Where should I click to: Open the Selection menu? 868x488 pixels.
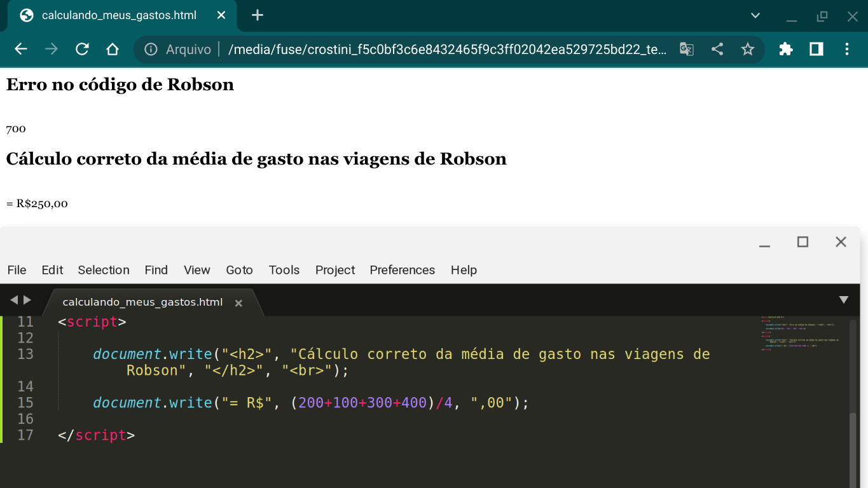[x=104, y=270]
